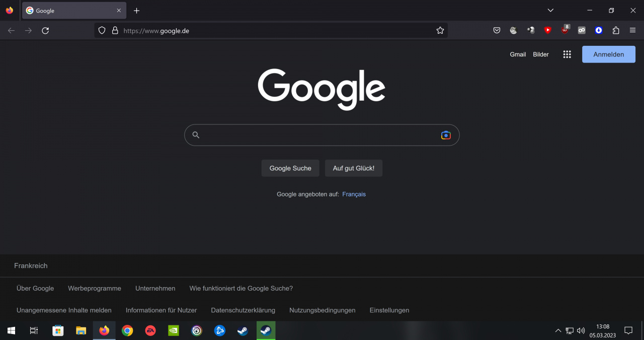Open Firefox application hamburger menu

pyautogui.click(x=633, y=31)
